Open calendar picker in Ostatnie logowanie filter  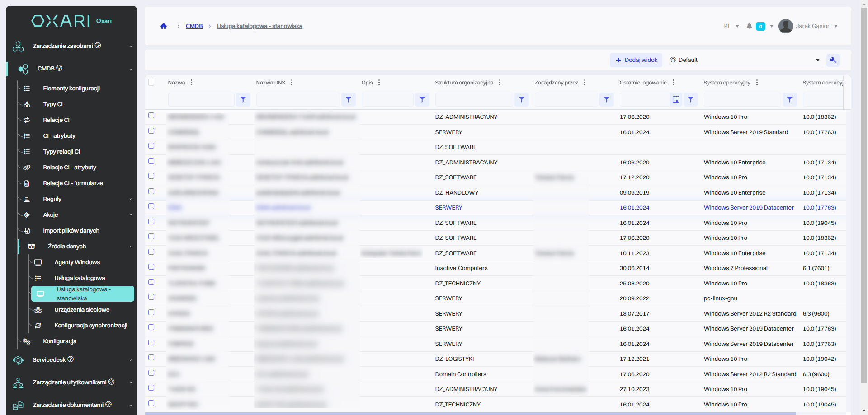(675, 99)
